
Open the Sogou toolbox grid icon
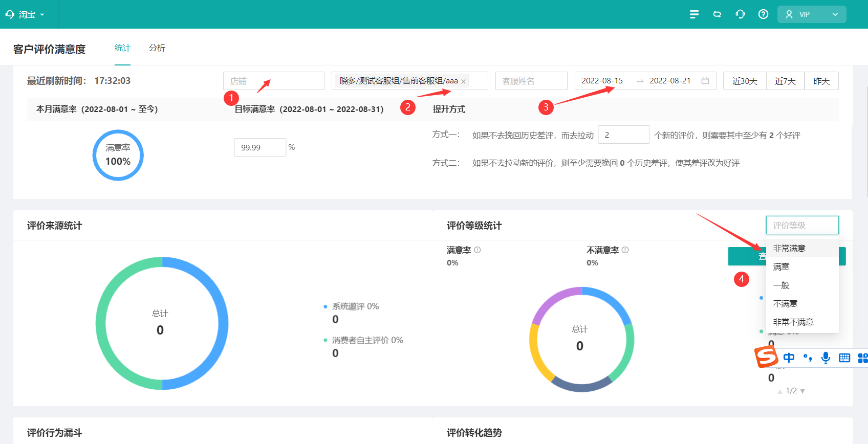[x=863, y=358]
